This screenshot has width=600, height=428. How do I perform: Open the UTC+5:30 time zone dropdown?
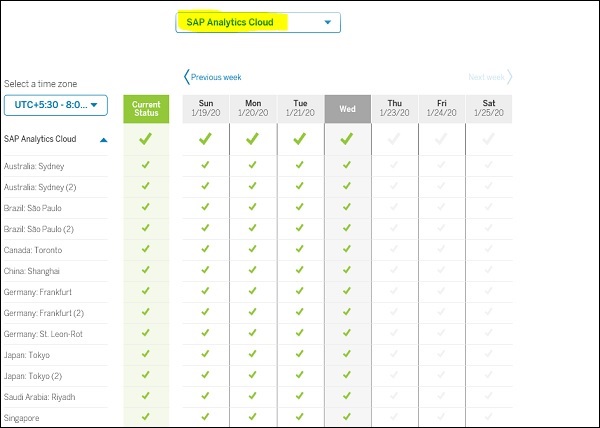[55, 104]
